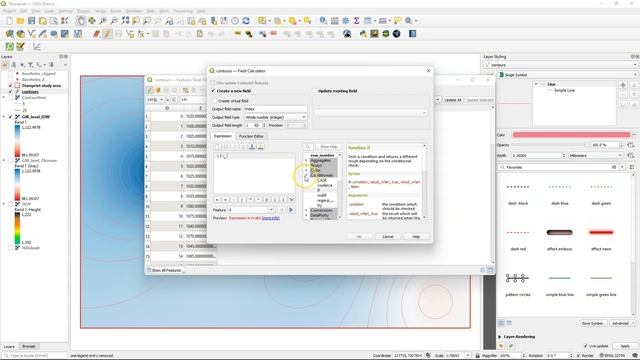Select the Pan Map hand tool
This screenshot has height=360, width=640.
[81, 20]
